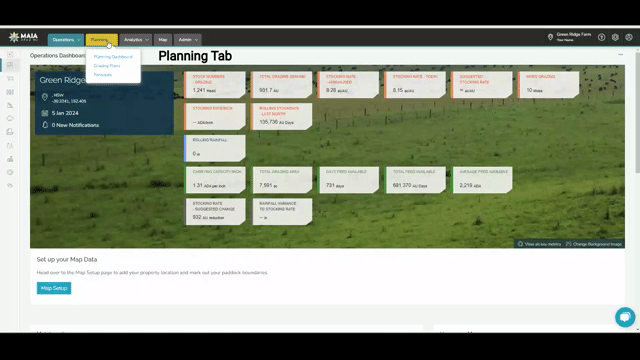Screen dimensions: 640x360
Task: Click the '5 Jan 2024' date text
Action: (65, 113)
